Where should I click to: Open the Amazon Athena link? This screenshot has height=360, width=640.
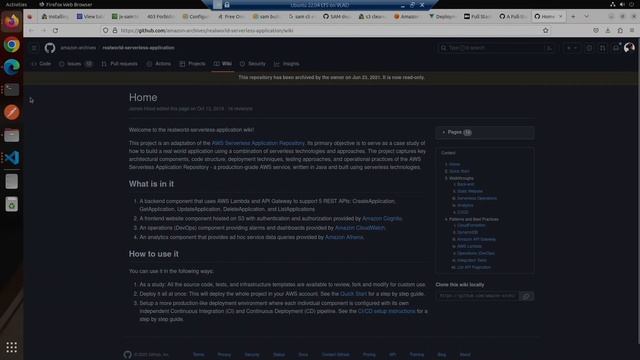(x=344, y=237)
